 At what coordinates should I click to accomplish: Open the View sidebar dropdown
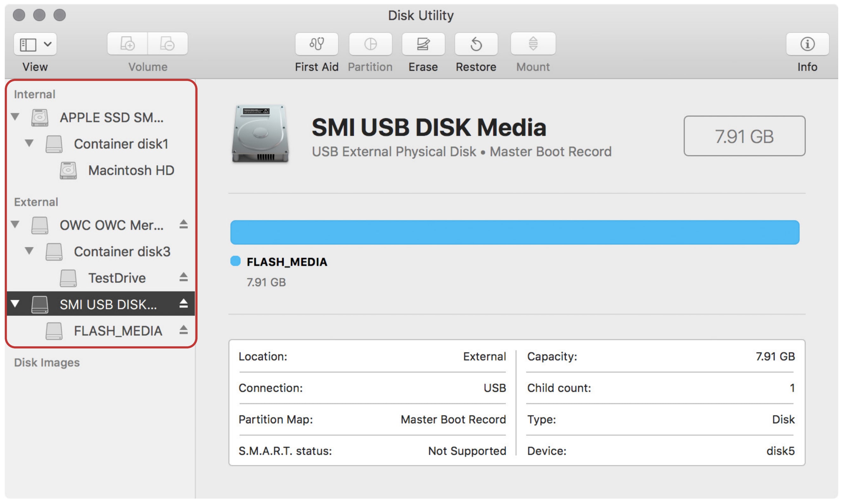pos(35,44)
